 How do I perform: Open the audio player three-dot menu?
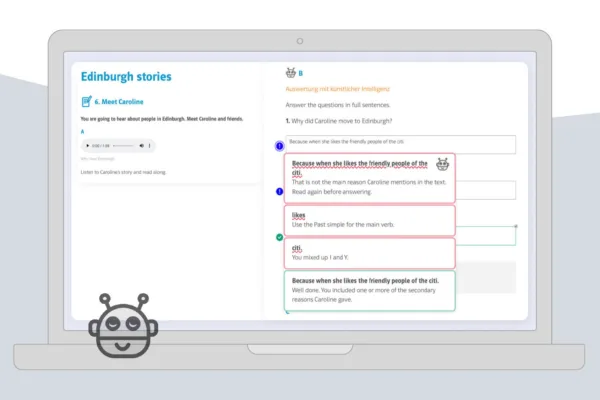[150, 146]
